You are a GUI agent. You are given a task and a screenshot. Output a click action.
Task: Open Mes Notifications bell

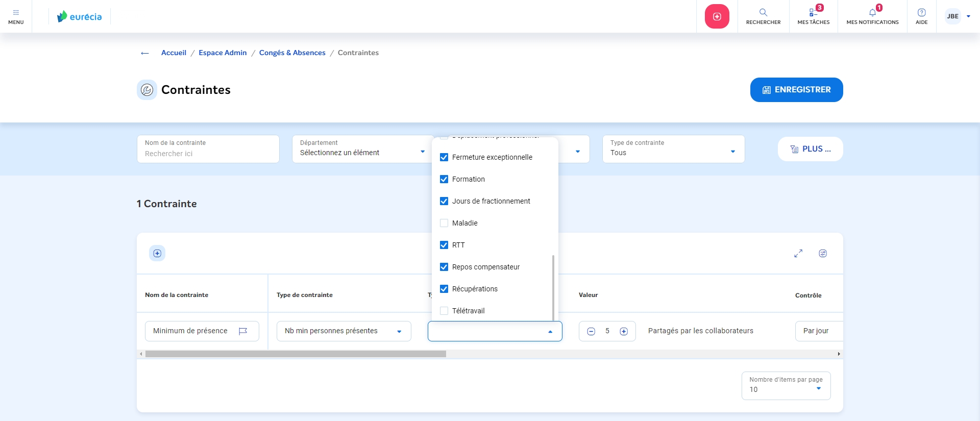coord(872,16)
